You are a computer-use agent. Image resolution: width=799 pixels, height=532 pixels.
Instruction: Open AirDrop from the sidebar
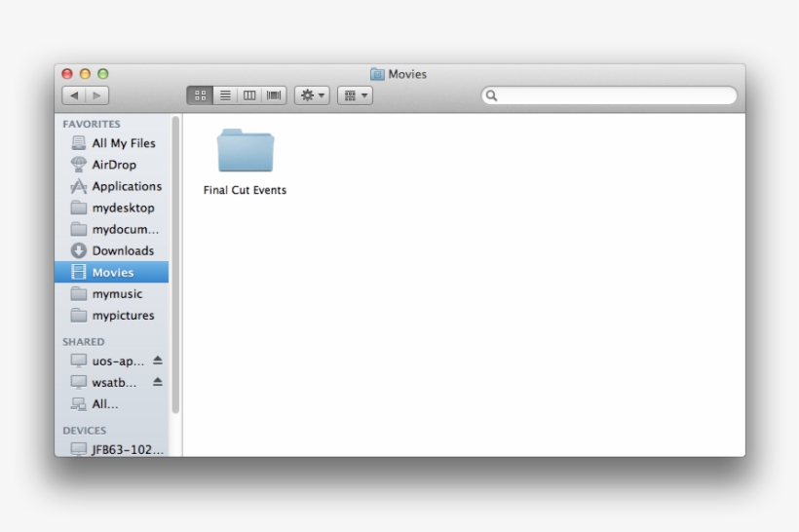pos(114,165)
